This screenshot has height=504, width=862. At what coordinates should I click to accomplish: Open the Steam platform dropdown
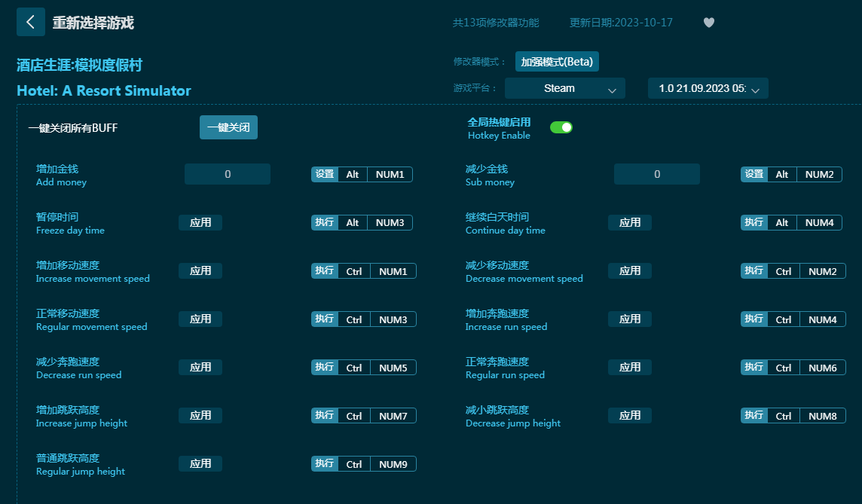coord(564,88)
